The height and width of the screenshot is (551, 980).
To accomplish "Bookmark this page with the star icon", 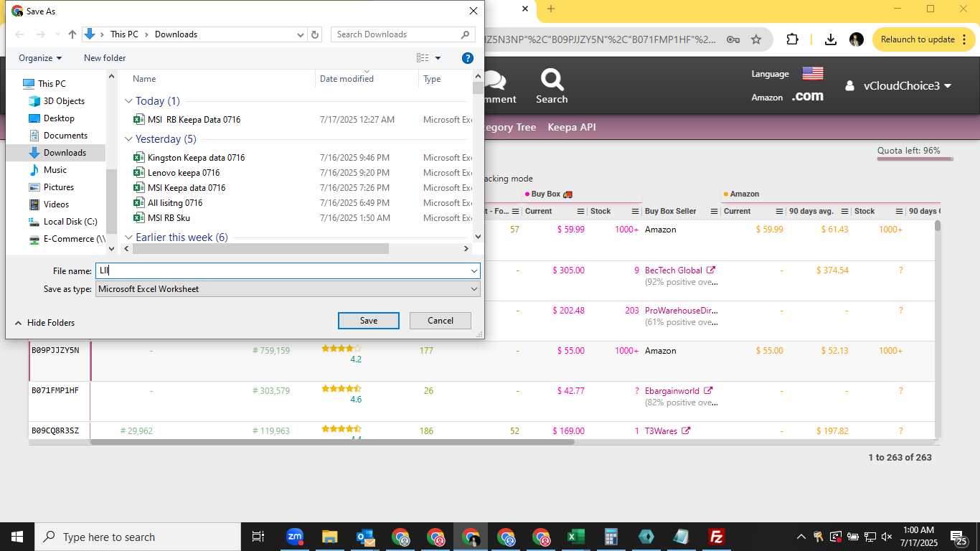I will (x=756, y=39).
